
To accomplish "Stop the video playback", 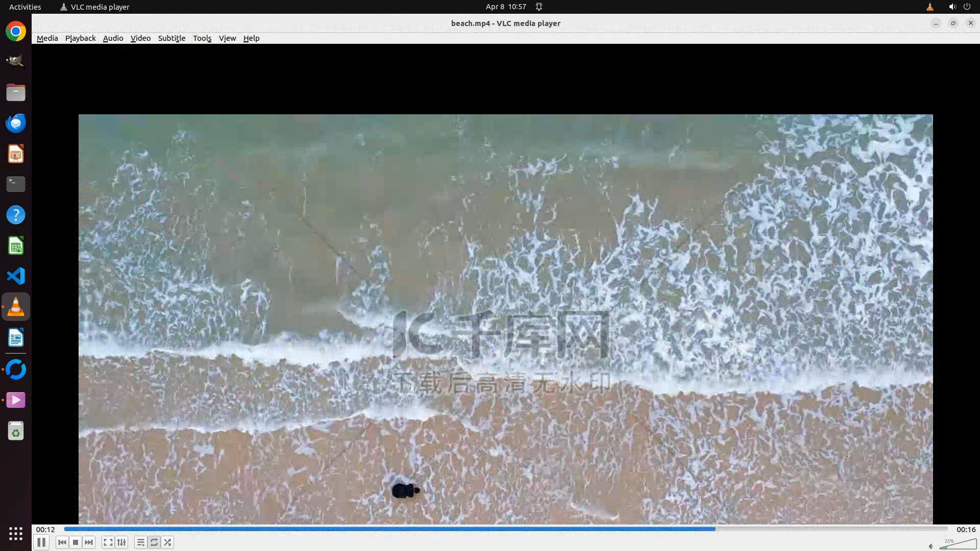I will [x=76, y=542].
